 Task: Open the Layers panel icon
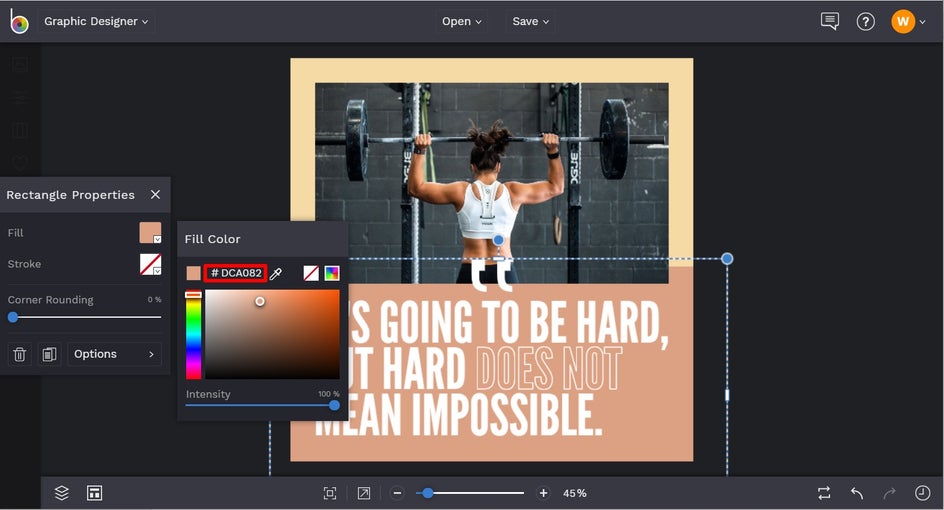click(61, 493)
